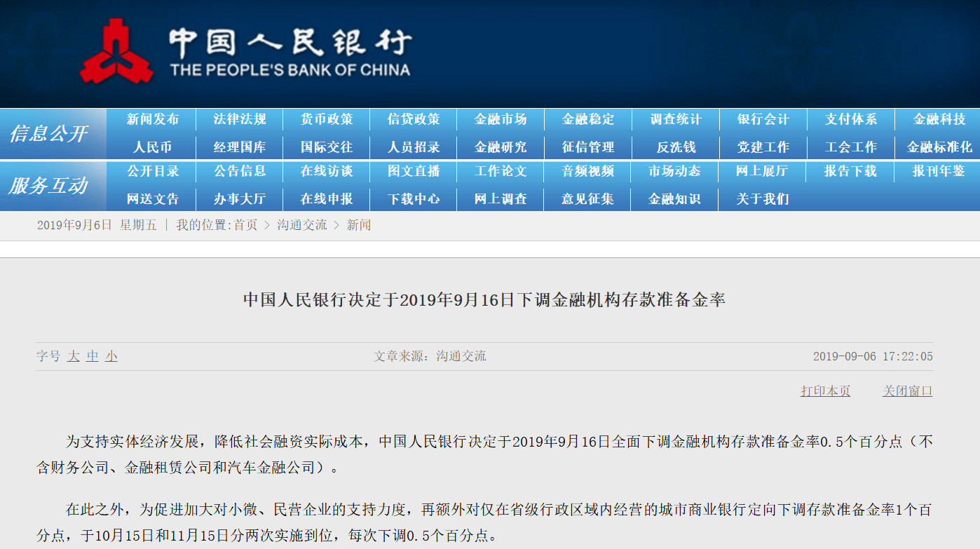Open 金融知识 section

[x=676, y=199]
